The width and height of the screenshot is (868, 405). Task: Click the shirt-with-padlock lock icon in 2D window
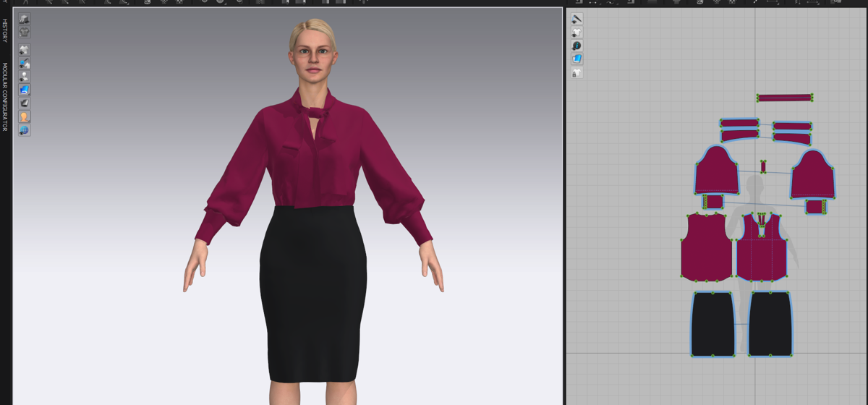(x=577, y=72)
